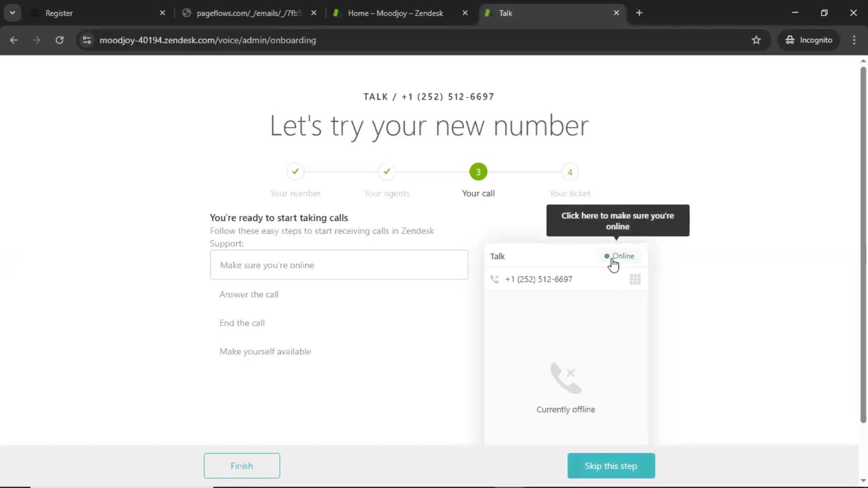Go back to previous page
The image size is (868, 488).
tap(14, 40)
